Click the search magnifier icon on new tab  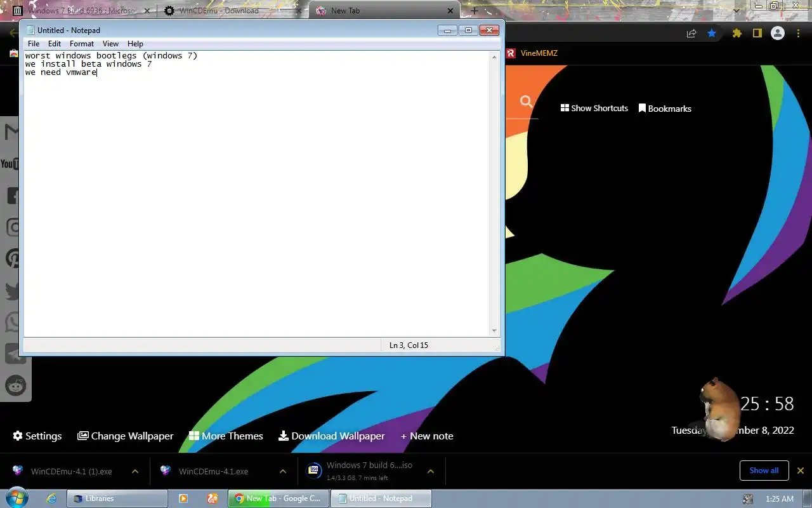tap(526, 101)
